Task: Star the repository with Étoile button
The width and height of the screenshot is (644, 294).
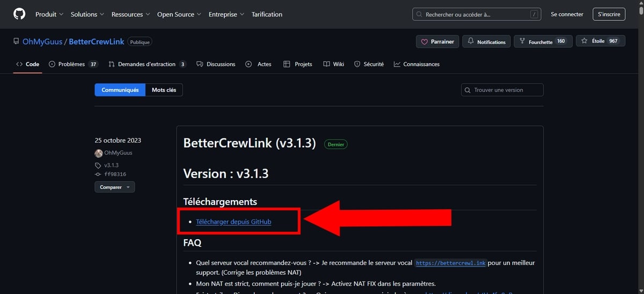Action: point(600,41)
